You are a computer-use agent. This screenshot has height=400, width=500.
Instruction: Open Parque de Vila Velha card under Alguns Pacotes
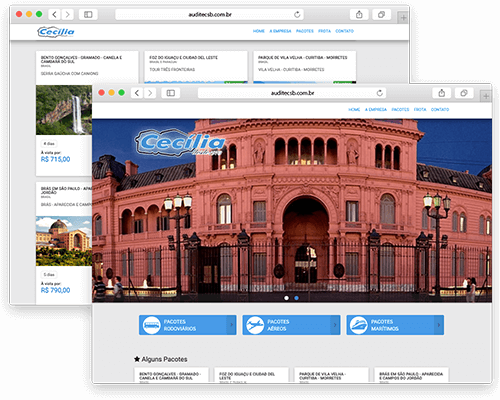click(331, 375)
